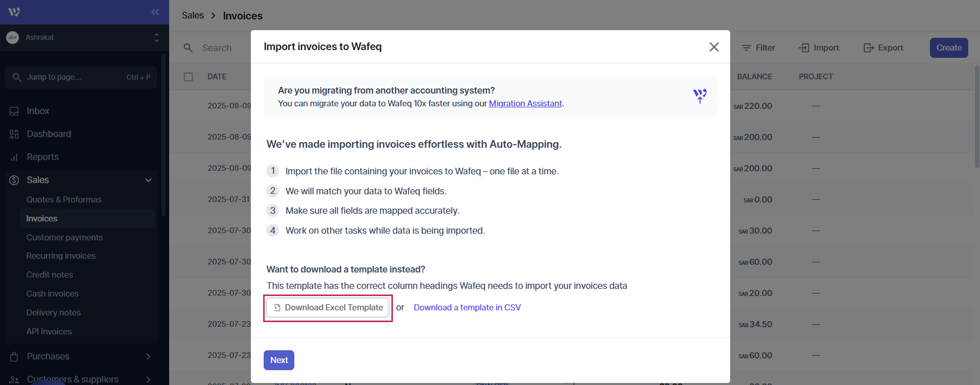
Task: Go to Credit notes page
Action: coord(50,275)
